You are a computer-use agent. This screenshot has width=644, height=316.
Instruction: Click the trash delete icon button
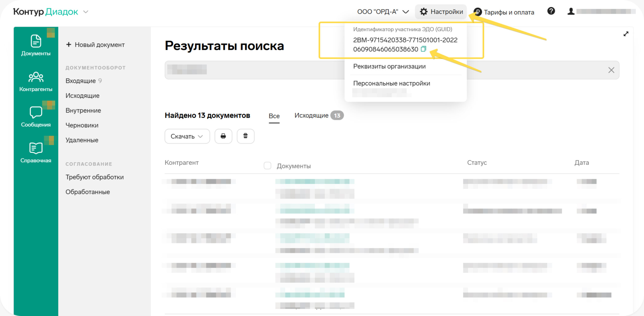pos(245,136)
